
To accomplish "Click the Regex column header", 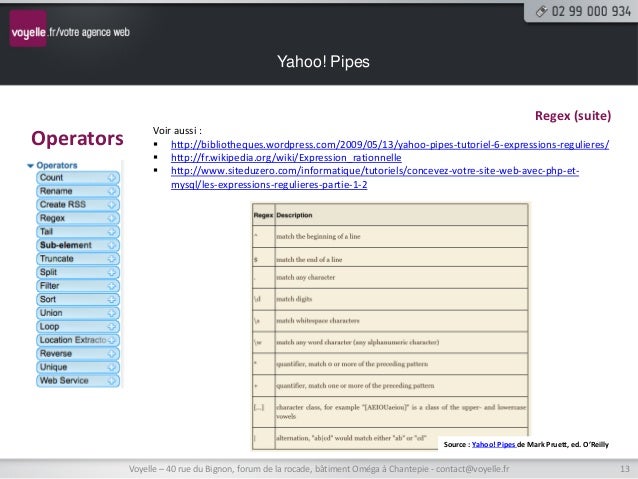I will [x=263, y=215].
